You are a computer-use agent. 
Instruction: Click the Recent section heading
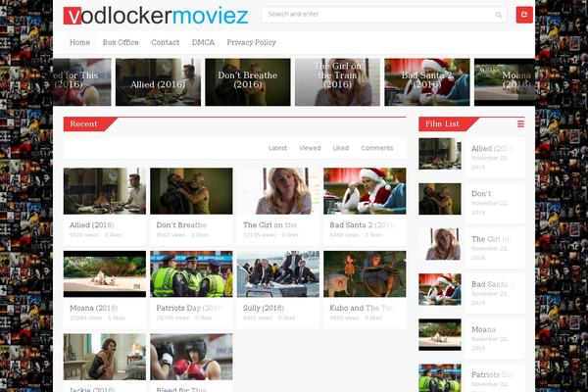(83, 123)
